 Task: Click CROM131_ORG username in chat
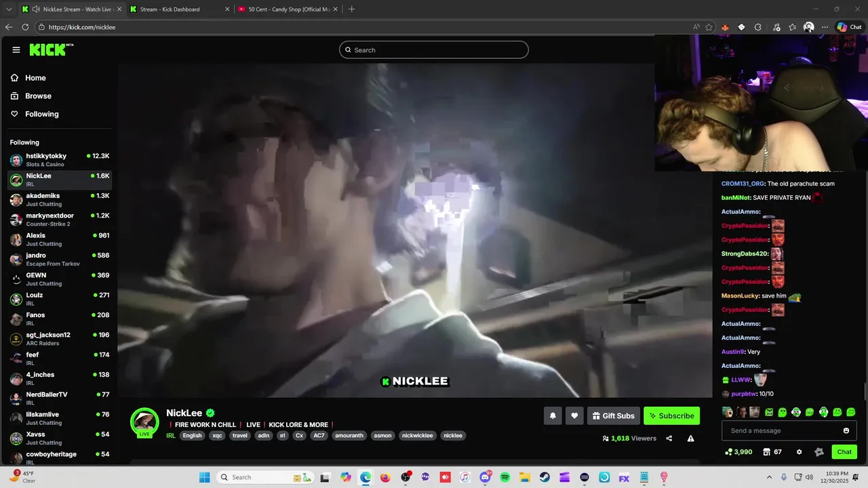click(742, 184)
